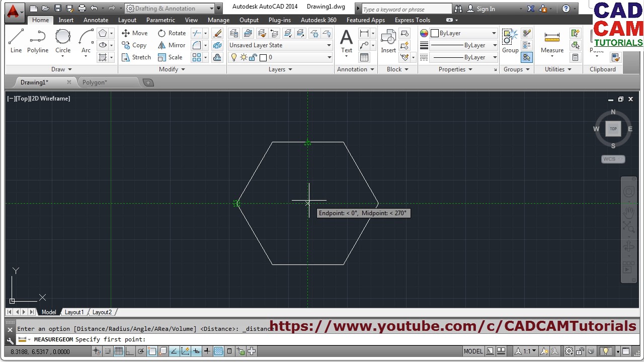Expand the Draw panel

61,69
